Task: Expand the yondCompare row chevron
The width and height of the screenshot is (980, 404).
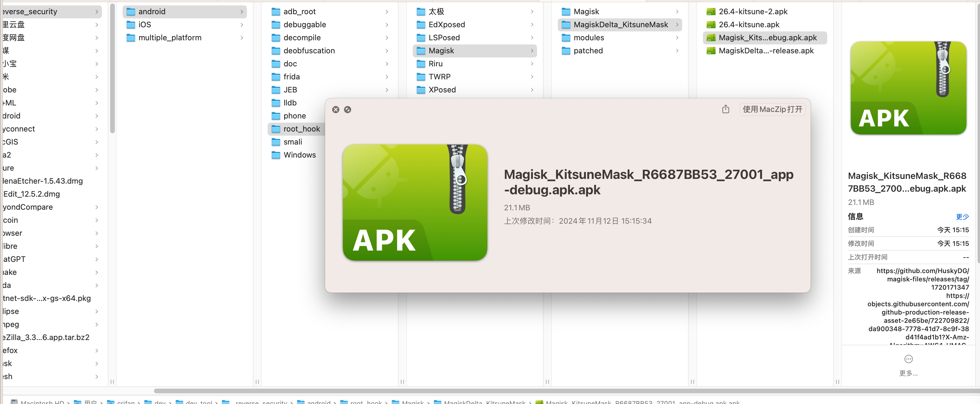Action: (97, 207)
